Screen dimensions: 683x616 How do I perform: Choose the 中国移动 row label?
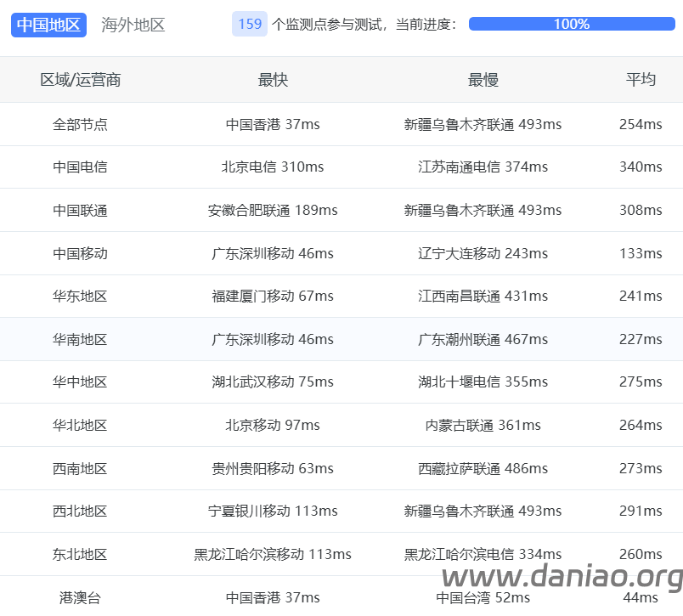(x=81, y=253)
